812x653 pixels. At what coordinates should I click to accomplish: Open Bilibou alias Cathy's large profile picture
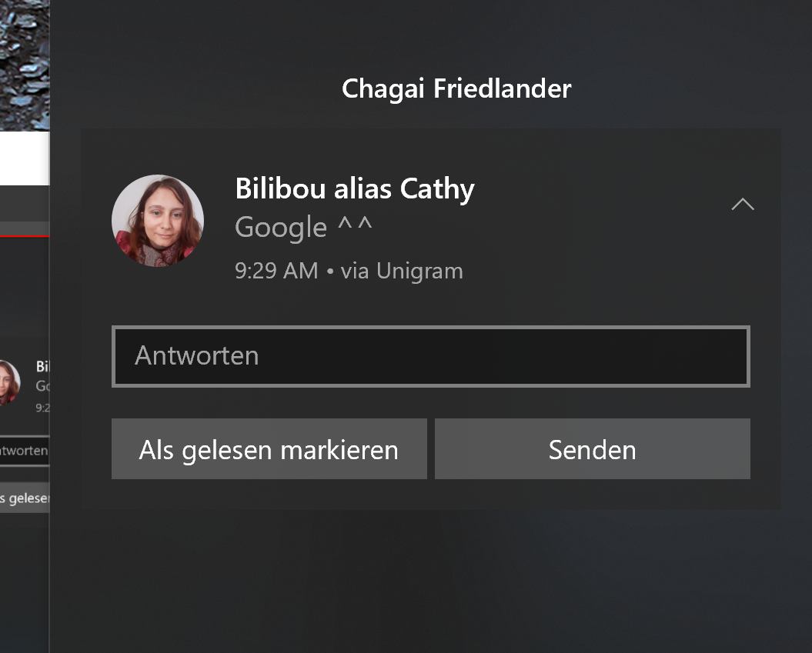tap(158, 221)
